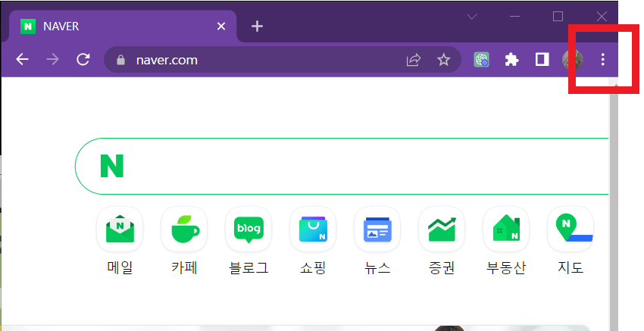Click the share page icon
The image size is (644, 331).
(x=414, y=60)
